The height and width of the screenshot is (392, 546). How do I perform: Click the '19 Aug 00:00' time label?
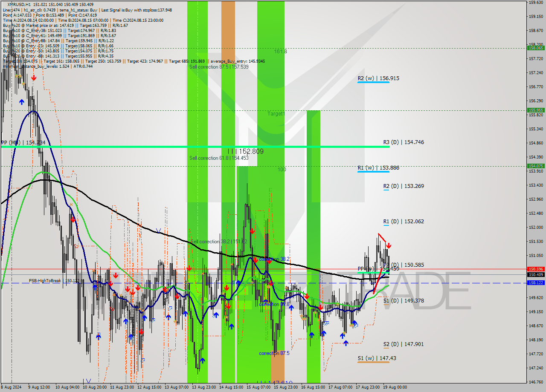click(395, 388)
